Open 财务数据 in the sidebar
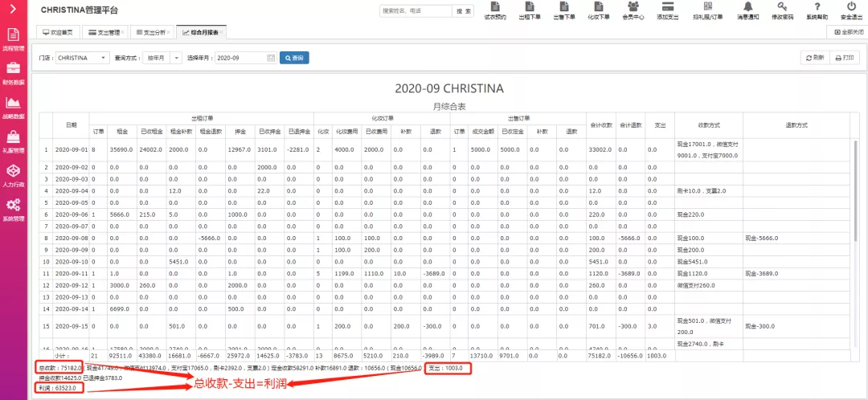868x400 pixels. pyautogui.click(x=14, y=73)
